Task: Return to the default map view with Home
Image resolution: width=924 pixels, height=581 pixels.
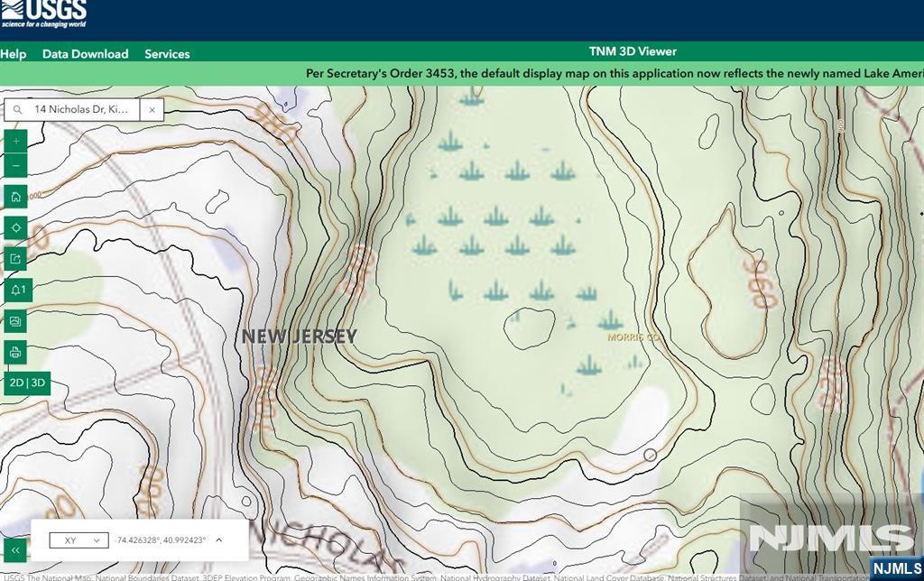Action: 16,197
